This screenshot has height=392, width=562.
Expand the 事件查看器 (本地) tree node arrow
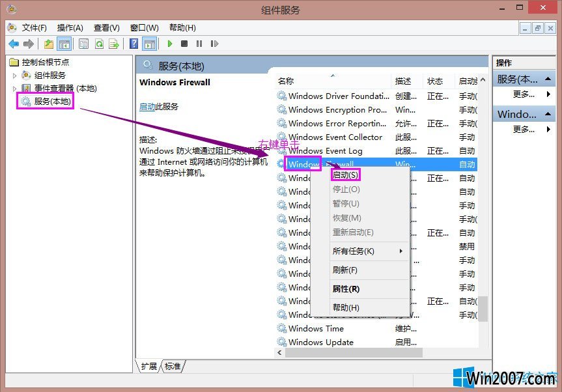click(15, 89)
